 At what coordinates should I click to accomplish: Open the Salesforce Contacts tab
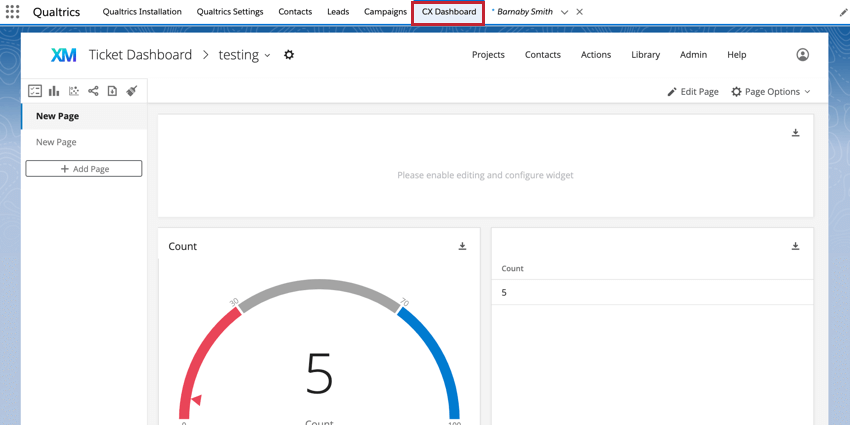pos(295,12)
